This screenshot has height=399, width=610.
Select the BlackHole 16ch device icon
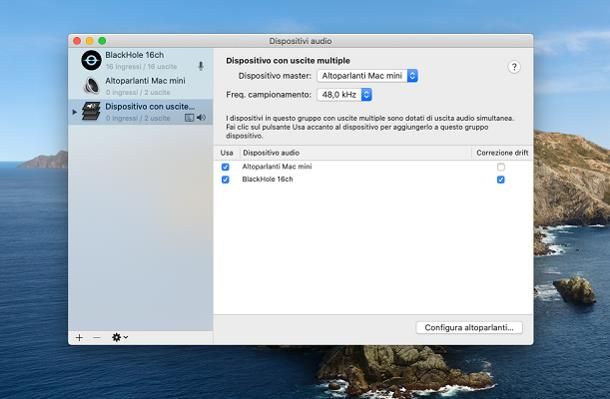(91, 60)
